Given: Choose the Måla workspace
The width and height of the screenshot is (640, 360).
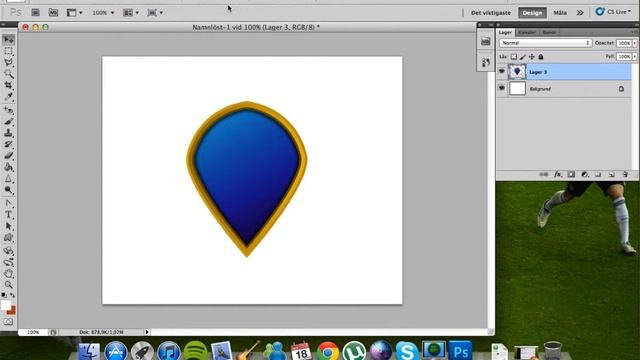Looking at the screenshot, I should [x=560, y=13].
